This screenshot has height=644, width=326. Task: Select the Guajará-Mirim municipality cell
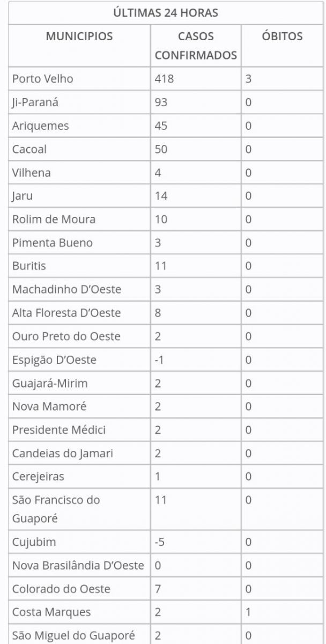point(50,383)
